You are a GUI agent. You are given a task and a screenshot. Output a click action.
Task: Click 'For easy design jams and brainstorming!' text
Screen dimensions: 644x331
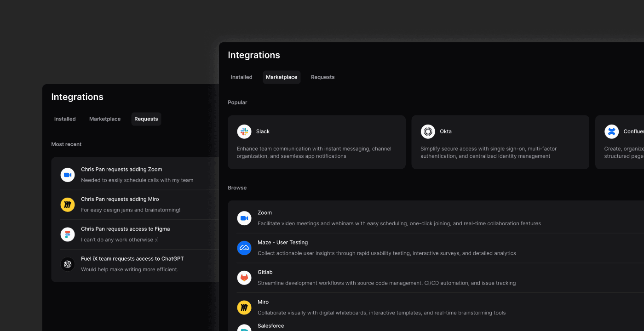131,210
